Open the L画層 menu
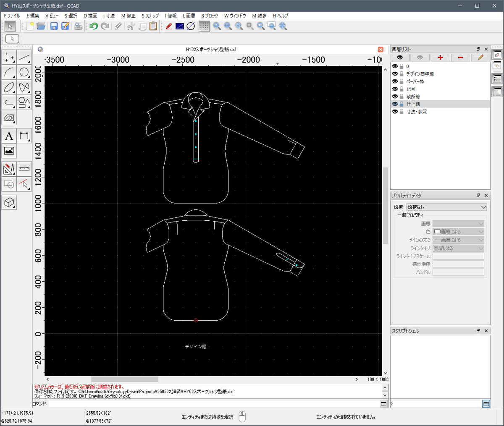504x426 pixels. (x=189, y=16)
